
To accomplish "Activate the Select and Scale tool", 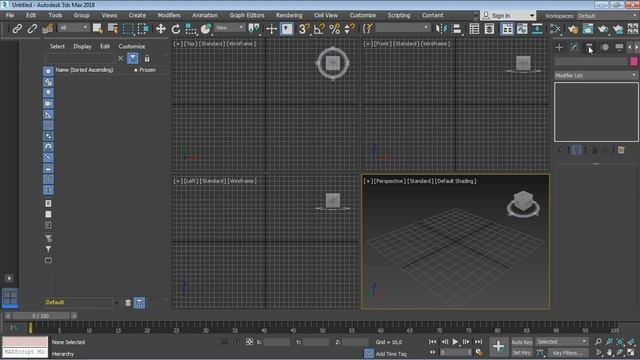I will click(x=191, y=29).
